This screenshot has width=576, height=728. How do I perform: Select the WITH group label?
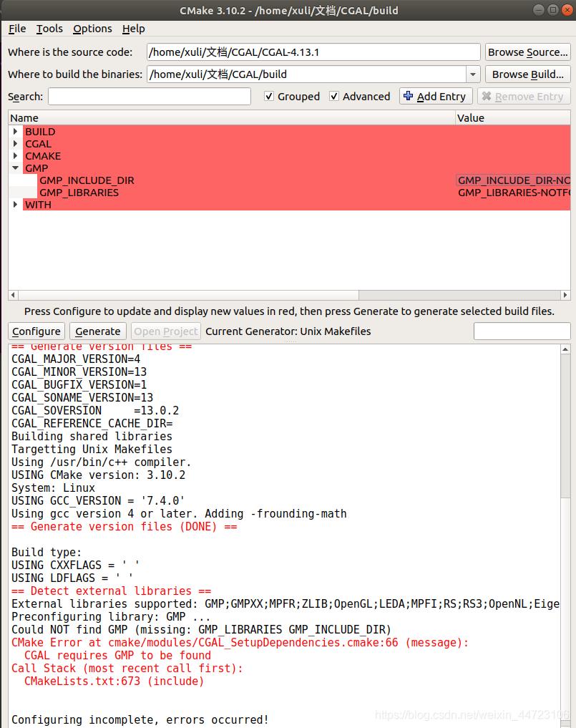click(38, 204)
